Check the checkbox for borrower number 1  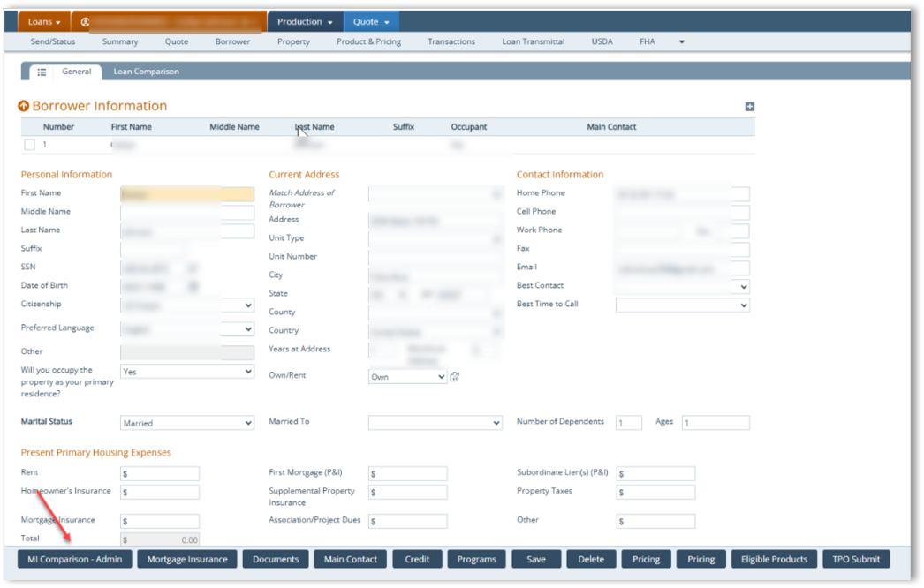click(x=29, y=144)
